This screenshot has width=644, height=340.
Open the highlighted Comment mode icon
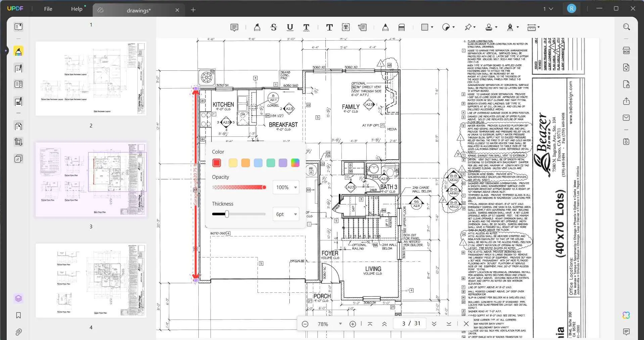coord(18,51)
